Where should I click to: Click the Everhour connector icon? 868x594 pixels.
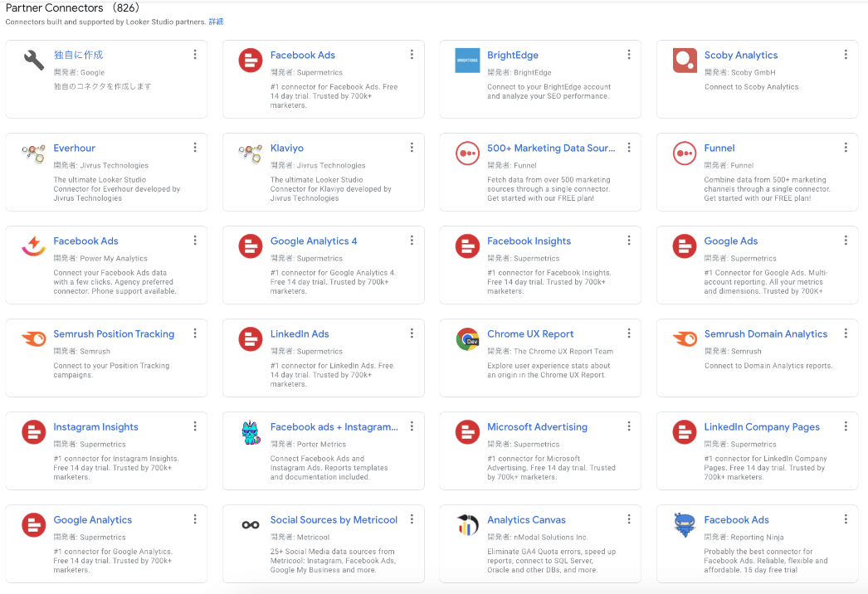pyautogui.click(x=34, y=153)
